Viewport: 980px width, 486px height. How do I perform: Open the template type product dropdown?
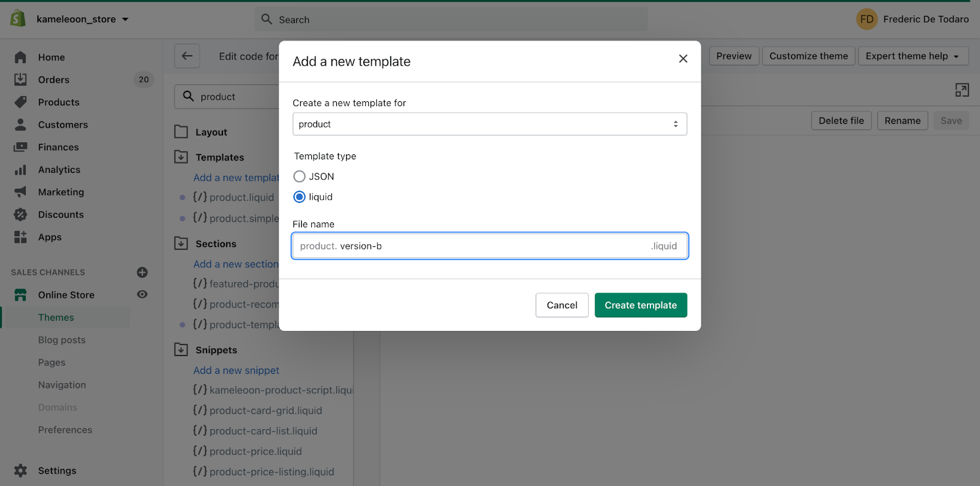click(x=489, y=124)
